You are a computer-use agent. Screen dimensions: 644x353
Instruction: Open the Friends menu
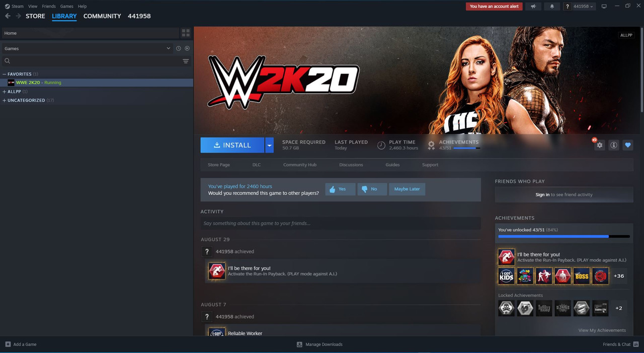[49, 7]
